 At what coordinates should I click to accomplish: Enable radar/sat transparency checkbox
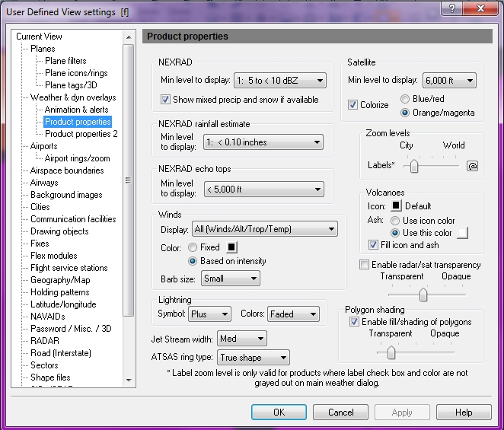[x=364, y=265]
